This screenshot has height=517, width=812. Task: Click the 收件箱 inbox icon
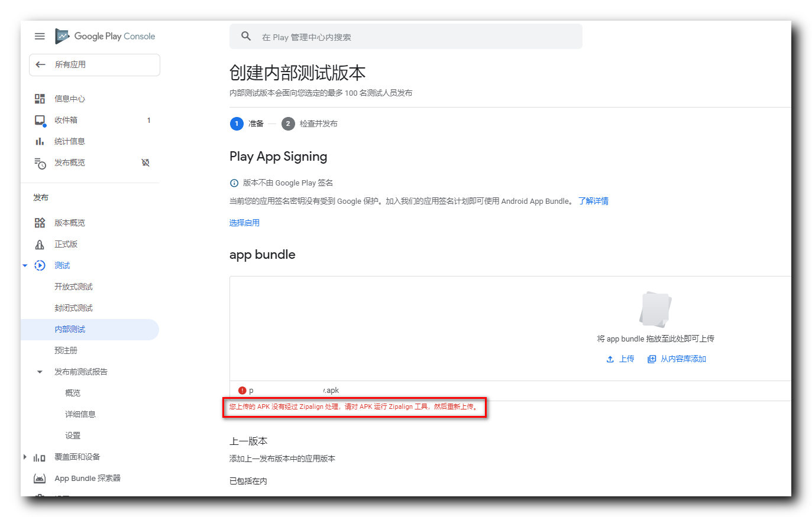pos(40,121)
